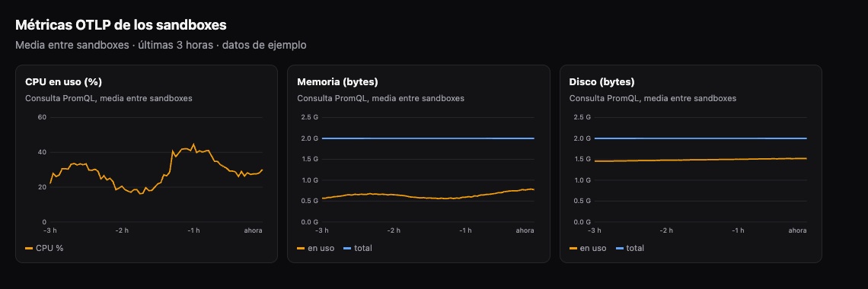This screenshot has height=289, width=868.
Task: Click the 'ahora' x-axis label in Disco chart
Action: click(797, 230)
